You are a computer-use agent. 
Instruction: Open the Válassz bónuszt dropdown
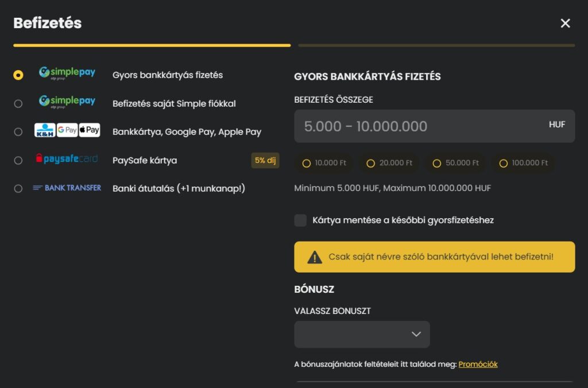pyautogui.click(x=362, y=334)
